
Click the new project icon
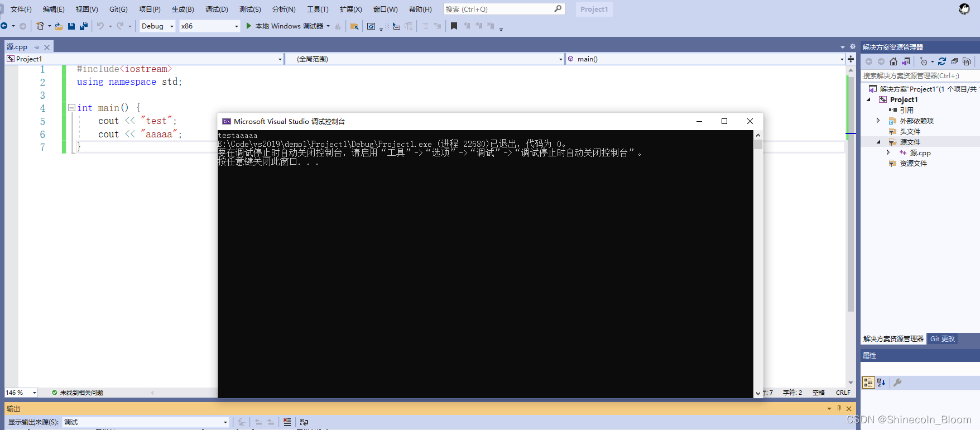[x=40, y=26]
